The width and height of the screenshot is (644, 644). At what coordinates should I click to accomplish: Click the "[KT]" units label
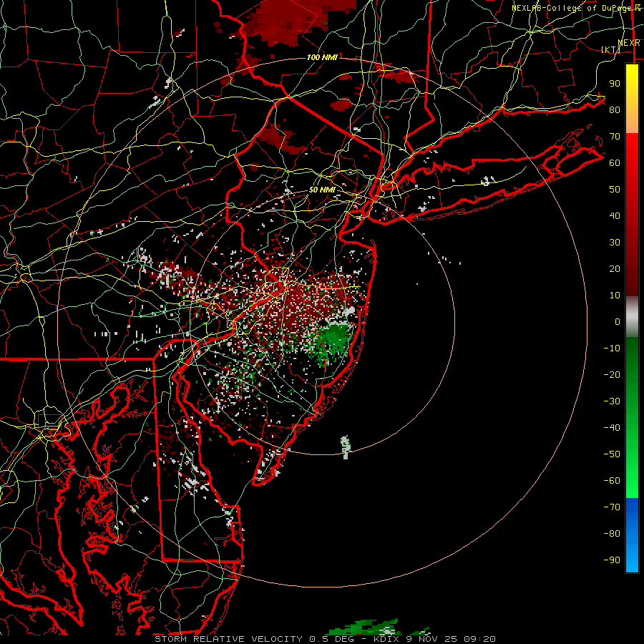611,49
